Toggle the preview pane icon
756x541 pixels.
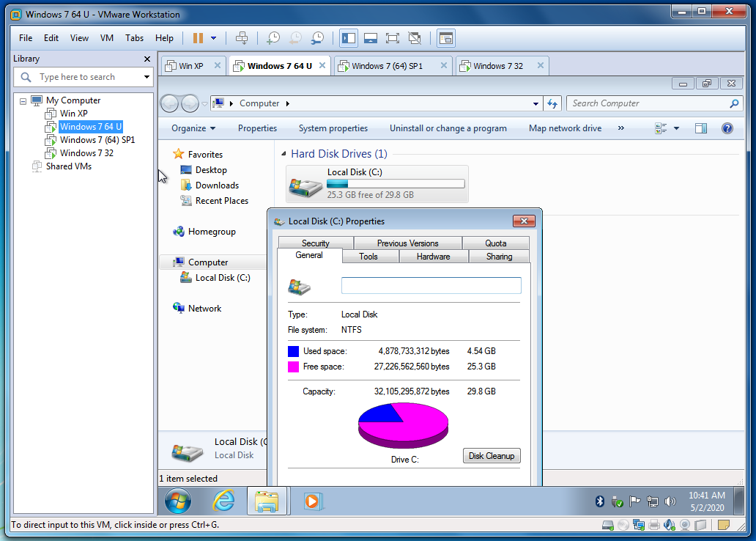(x=700, y=128)
